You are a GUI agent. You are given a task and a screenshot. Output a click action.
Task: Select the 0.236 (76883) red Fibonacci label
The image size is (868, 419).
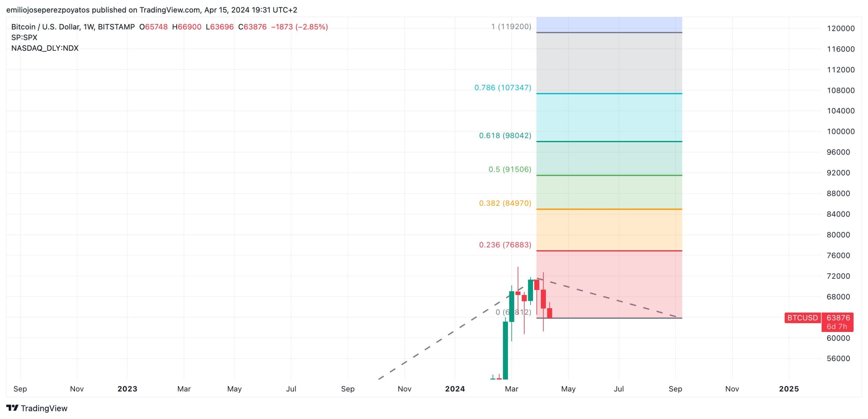pyautogui.click(x=505, y=245)
